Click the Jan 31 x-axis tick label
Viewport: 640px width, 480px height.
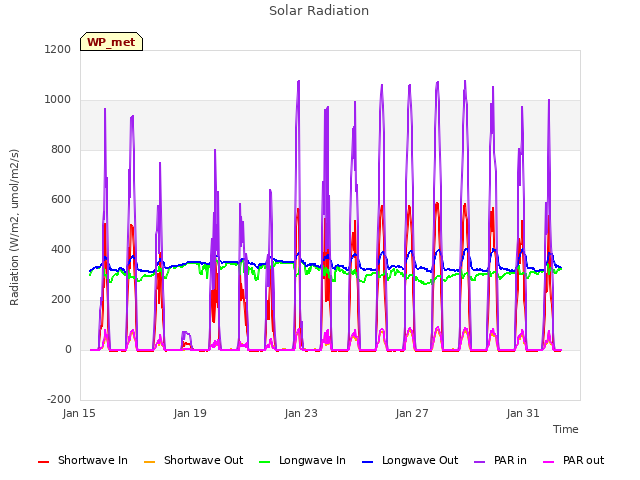click(523, 413)
